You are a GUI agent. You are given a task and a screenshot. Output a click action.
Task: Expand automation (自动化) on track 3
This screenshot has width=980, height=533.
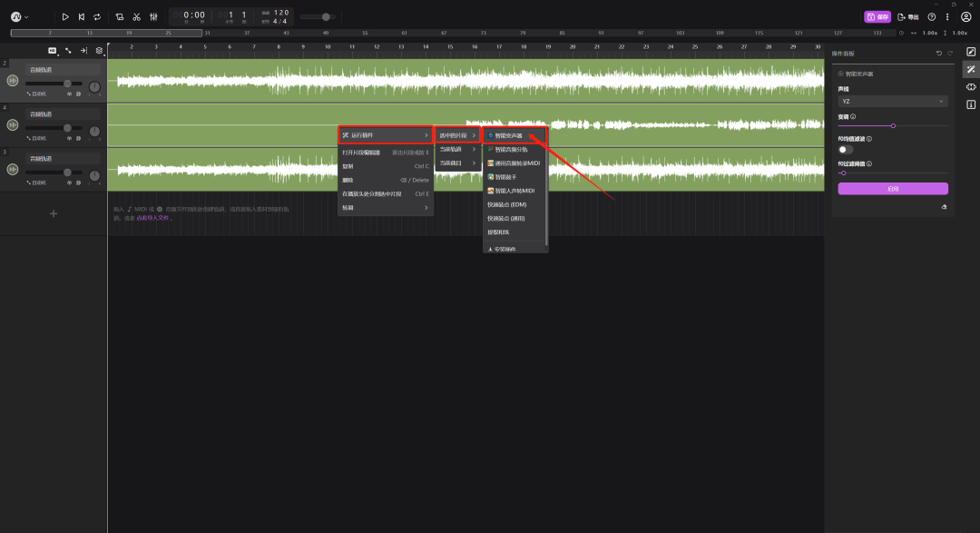point(36,183)
